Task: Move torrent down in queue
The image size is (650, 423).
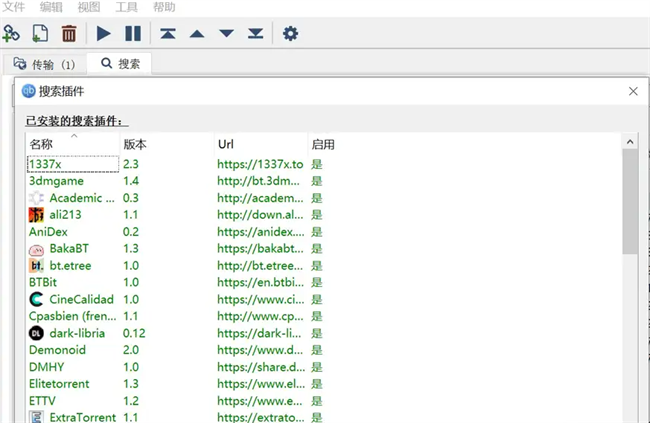Action: click(226, 33)
